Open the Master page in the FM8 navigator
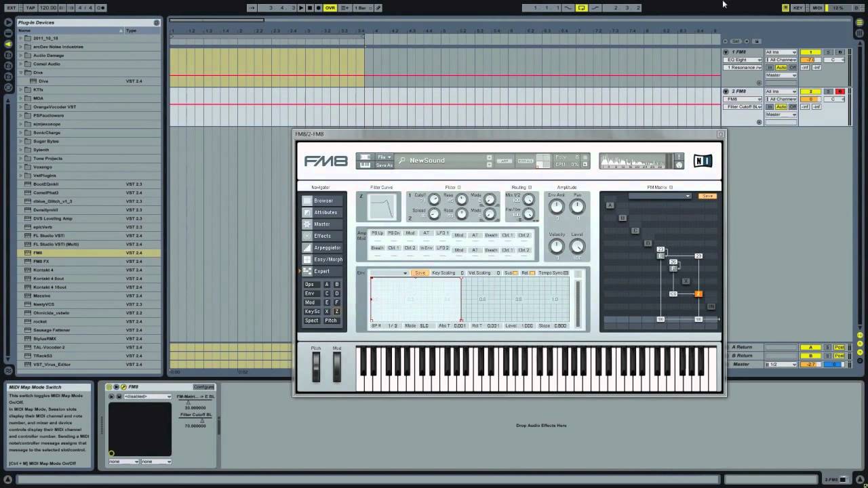 click(x=323, y=224)
